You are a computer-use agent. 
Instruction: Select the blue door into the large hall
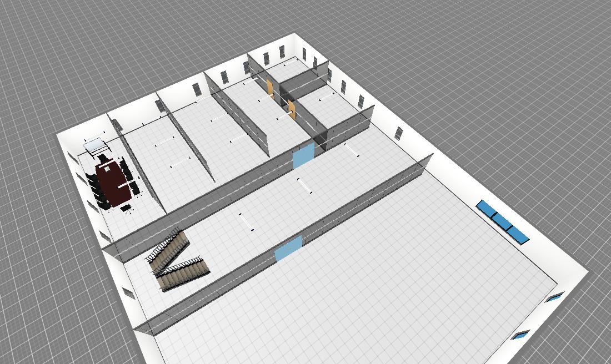tap(288, 247)
